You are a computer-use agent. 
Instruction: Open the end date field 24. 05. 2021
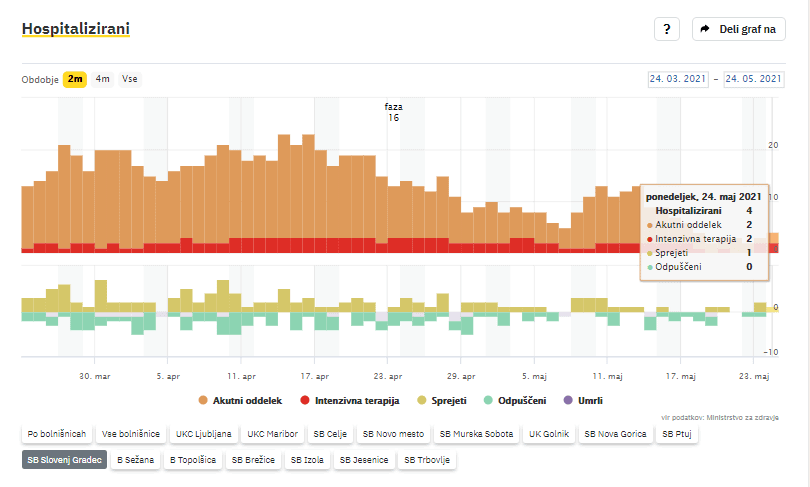[754, 79]
